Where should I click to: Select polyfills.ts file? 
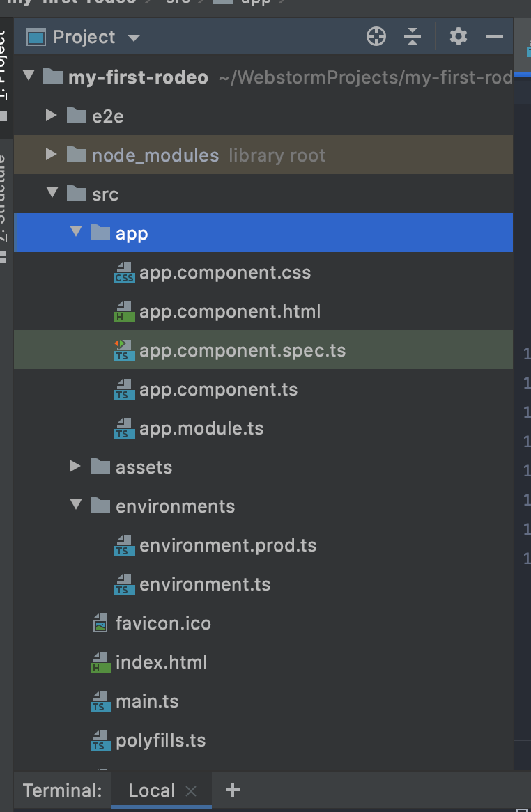click(x=160, y=740)
